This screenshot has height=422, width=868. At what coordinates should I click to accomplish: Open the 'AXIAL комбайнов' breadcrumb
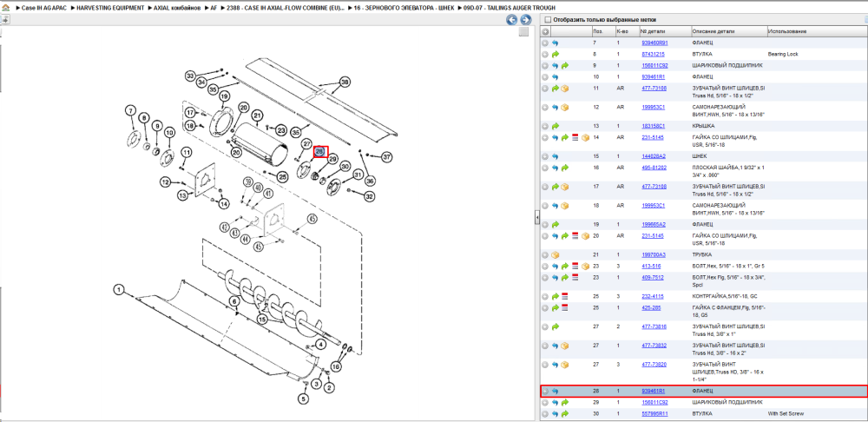pos(177,9)
